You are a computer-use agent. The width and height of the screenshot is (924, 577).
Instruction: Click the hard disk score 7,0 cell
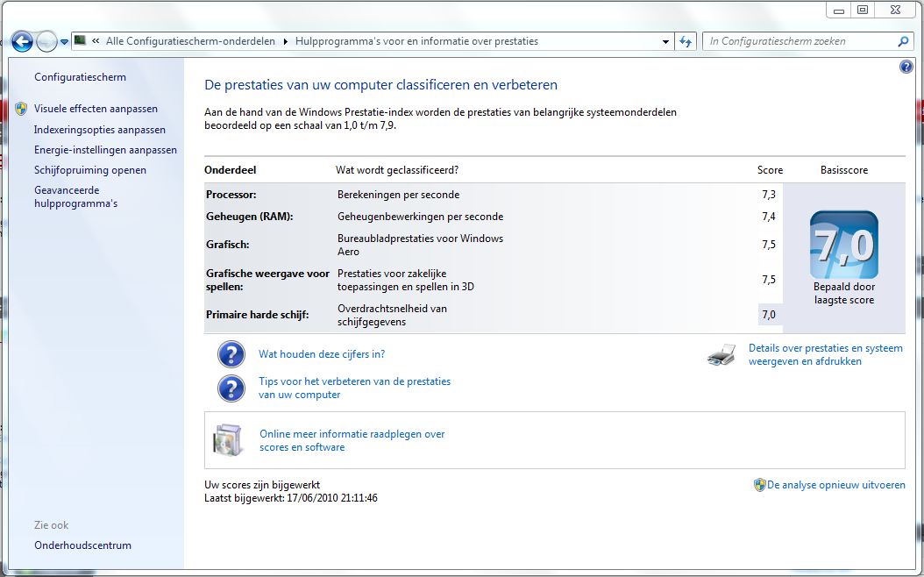(770, 315)
